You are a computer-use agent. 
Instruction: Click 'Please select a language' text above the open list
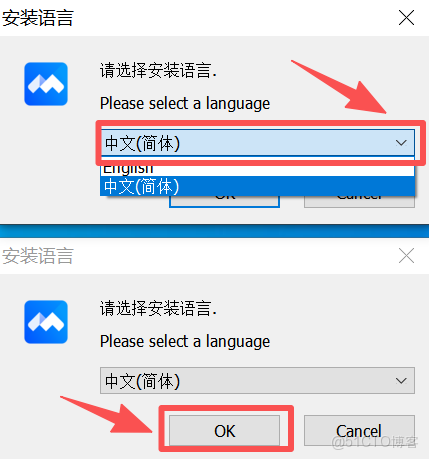pyautogui.click(x=185, y=104)
